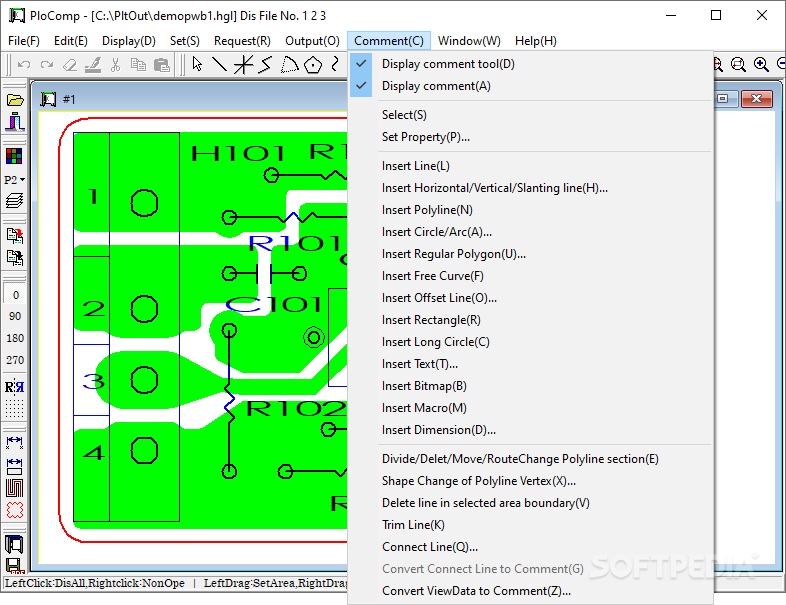Viewport: 786px width, 605px height.
Task: Open the Output(O) menu
Action: click(312, 41)
